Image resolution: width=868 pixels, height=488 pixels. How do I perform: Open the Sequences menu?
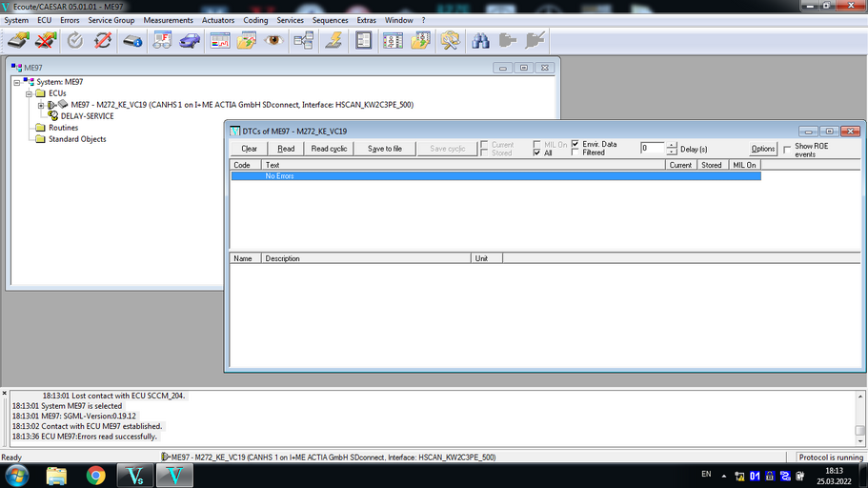tap(330, 20)
